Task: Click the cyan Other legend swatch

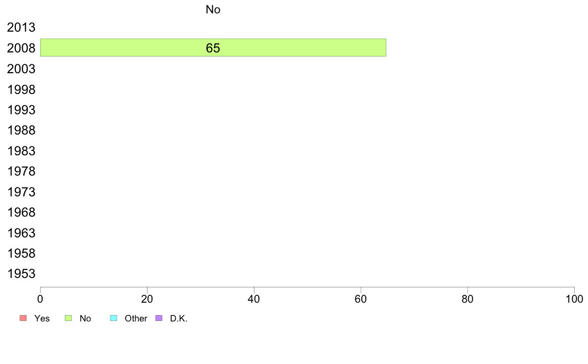Action: (114, 318)
